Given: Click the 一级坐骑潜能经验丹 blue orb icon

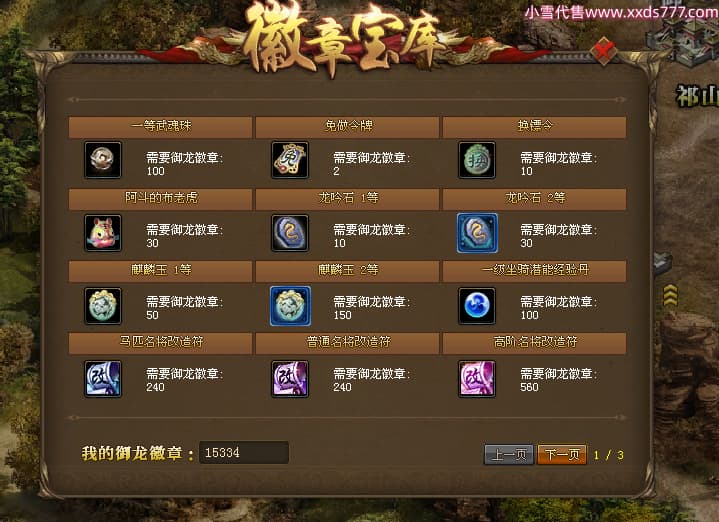Looking at the screenshot, I should [x=477, y=305].
